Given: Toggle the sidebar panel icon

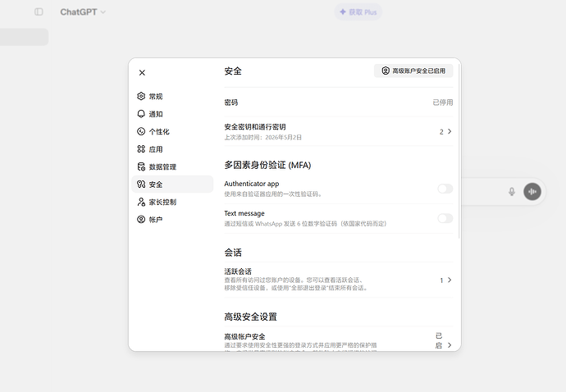Looking at the screenshot, I should (x=39, y=12).
